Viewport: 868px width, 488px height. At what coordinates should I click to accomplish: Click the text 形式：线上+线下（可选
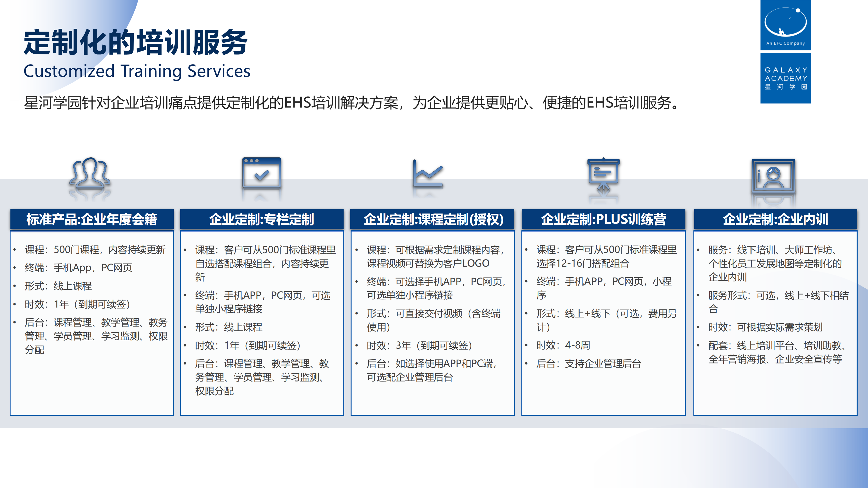pyautogui.click(x=606, y=320)
